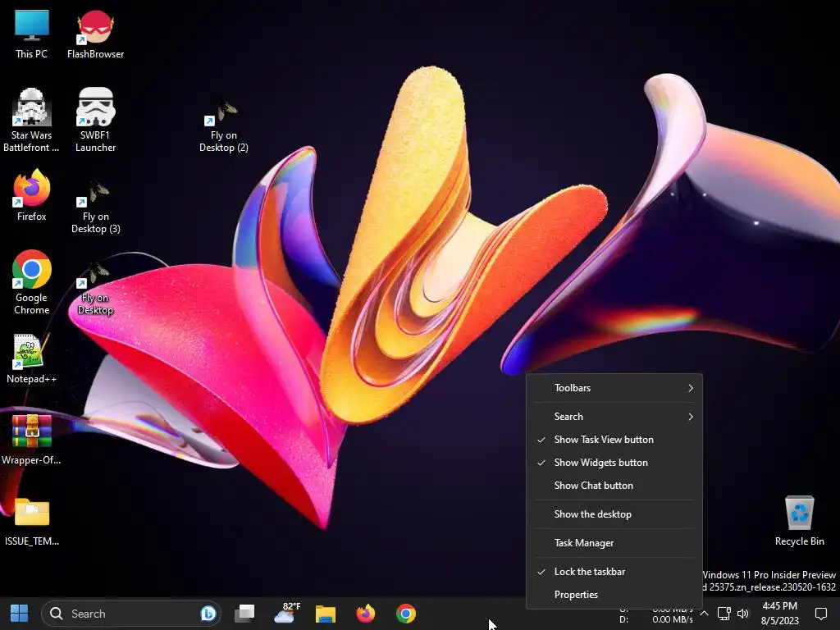Open the This PC desktop icon
The width and height of the screenshot is (840, 630).
[x=32, y=34]
